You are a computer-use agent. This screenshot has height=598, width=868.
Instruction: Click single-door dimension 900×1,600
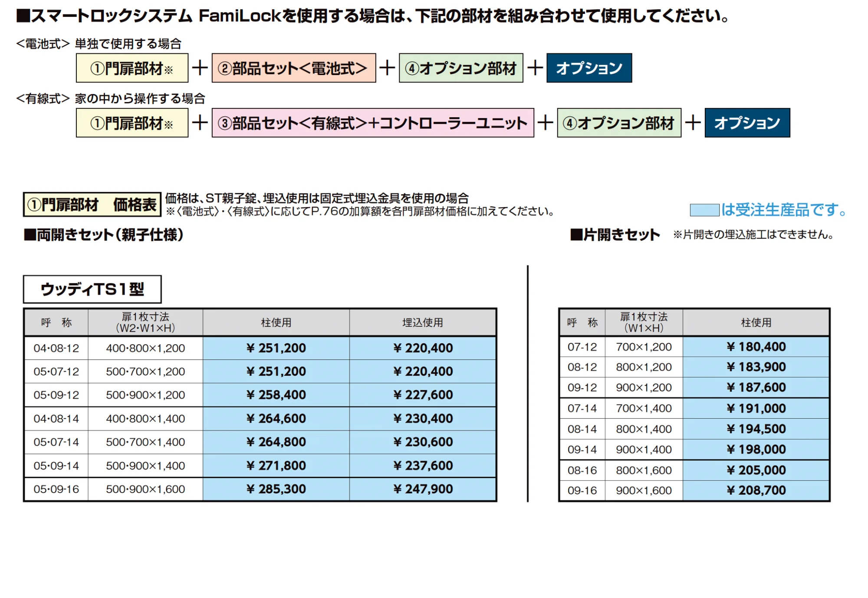(x=644, y=490)
